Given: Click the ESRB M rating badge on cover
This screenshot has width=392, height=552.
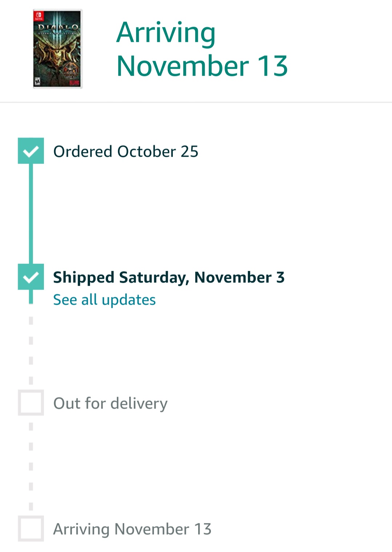Looking at the screenshot, I should pos(37,82).
